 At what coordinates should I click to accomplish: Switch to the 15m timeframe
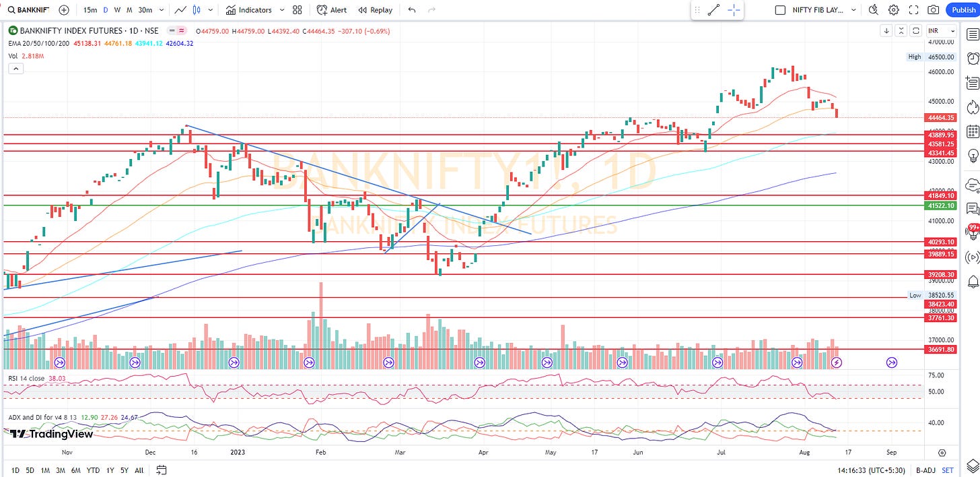[x=90, y=10]
